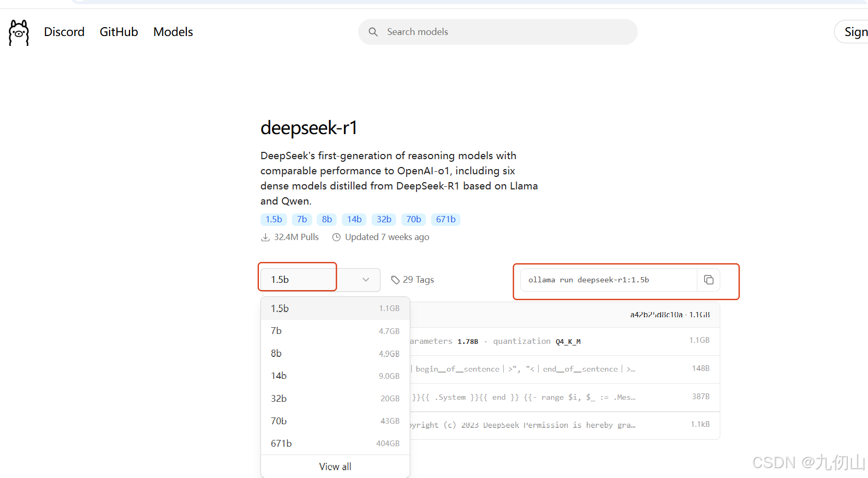Click the search magnifier icon
The image size is (868, 478).
(373, 32)
